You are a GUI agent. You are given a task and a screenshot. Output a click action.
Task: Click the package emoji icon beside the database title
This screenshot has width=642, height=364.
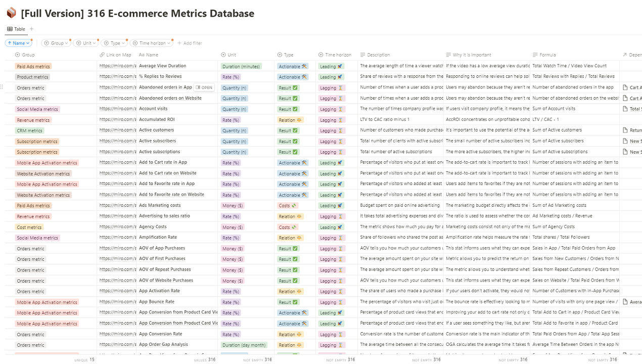[x=12, y=13]
